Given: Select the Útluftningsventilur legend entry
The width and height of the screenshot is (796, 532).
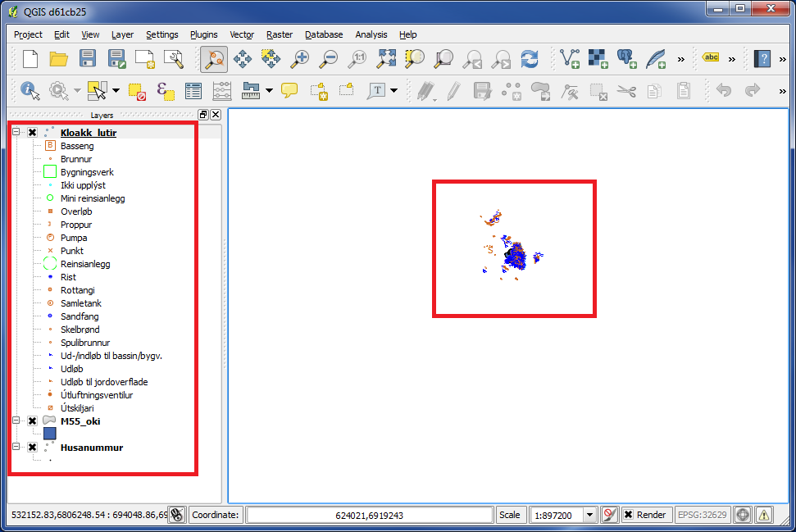Looking at the screenshot, I should click(x=97, y=395).
